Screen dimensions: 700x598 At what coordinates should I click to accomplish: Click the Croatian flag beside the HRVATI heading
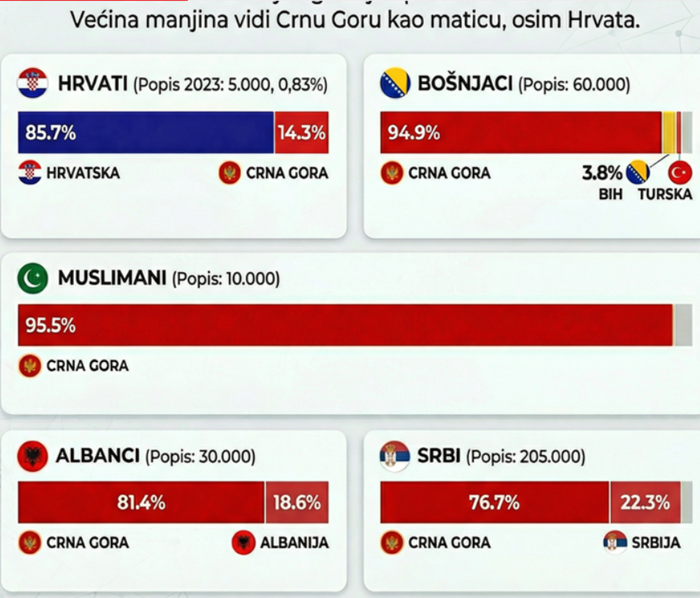32,84
